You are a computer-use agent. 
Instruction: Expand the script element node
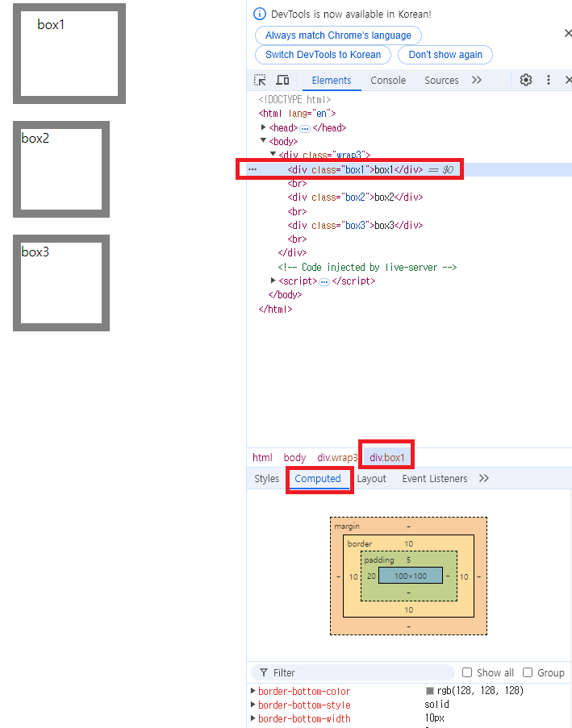point(273,281)
